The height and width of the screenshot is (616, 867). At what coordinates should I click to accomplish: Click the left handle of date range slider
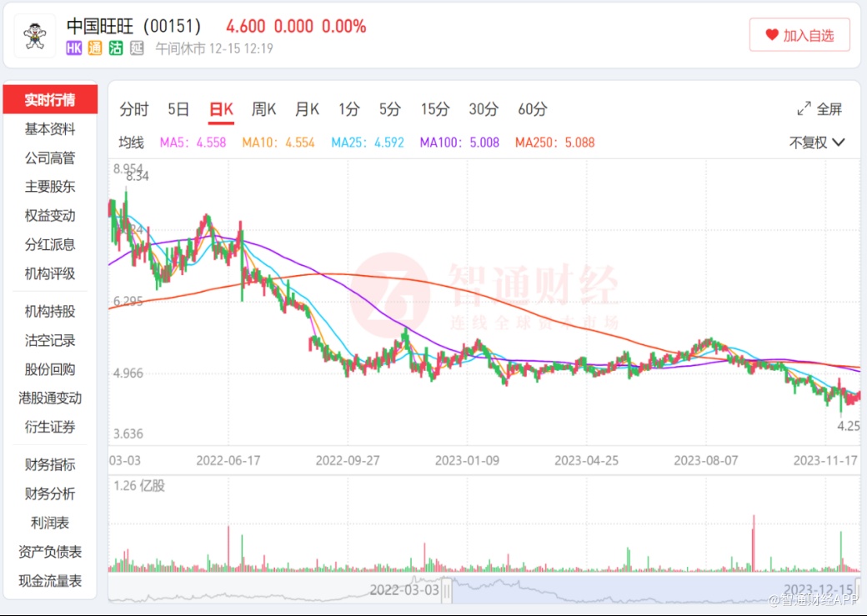click(447, 591)
